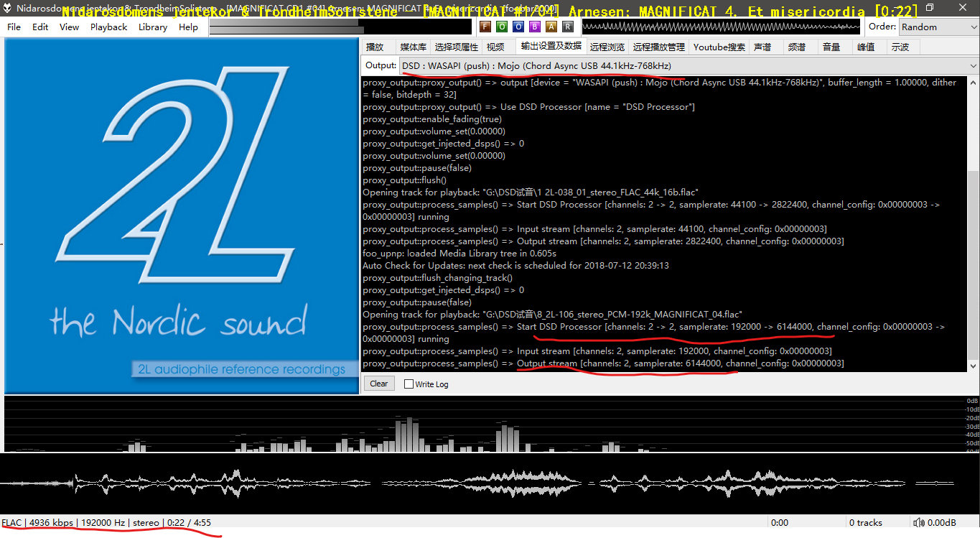This screenshot has height=538, width=980.
Task: Click the purple B toolbar button
Action: pyautogui.click(x=534, y=27)
